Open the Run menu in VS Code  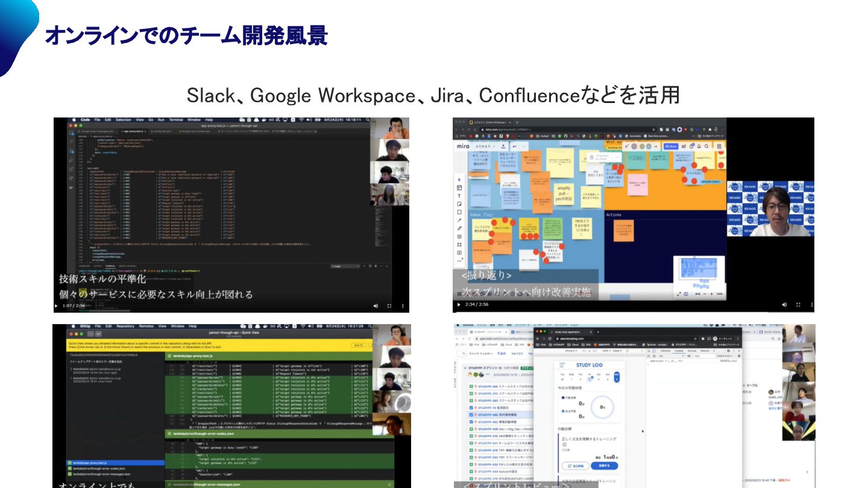coord(160,120)
